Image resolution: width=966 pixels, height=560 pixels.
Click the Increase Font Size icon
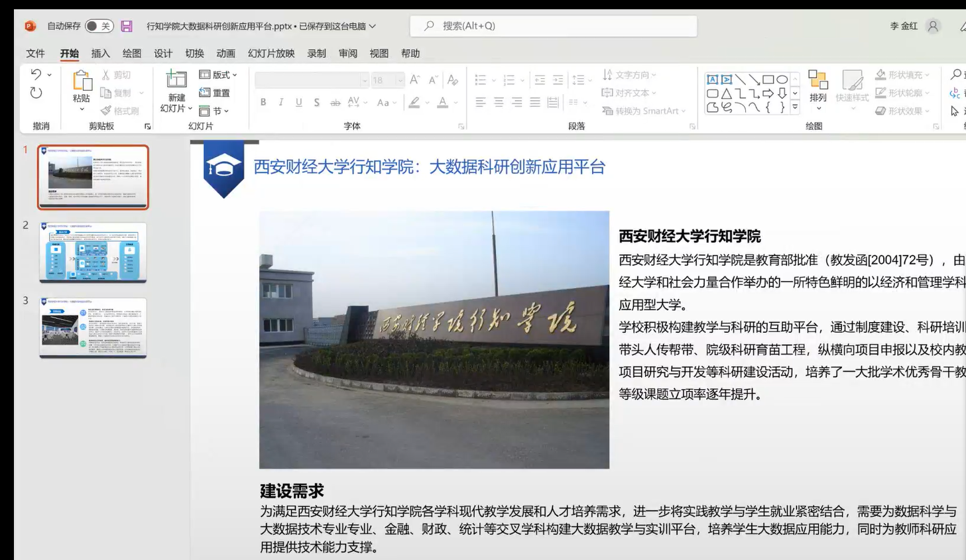point(414,80)
